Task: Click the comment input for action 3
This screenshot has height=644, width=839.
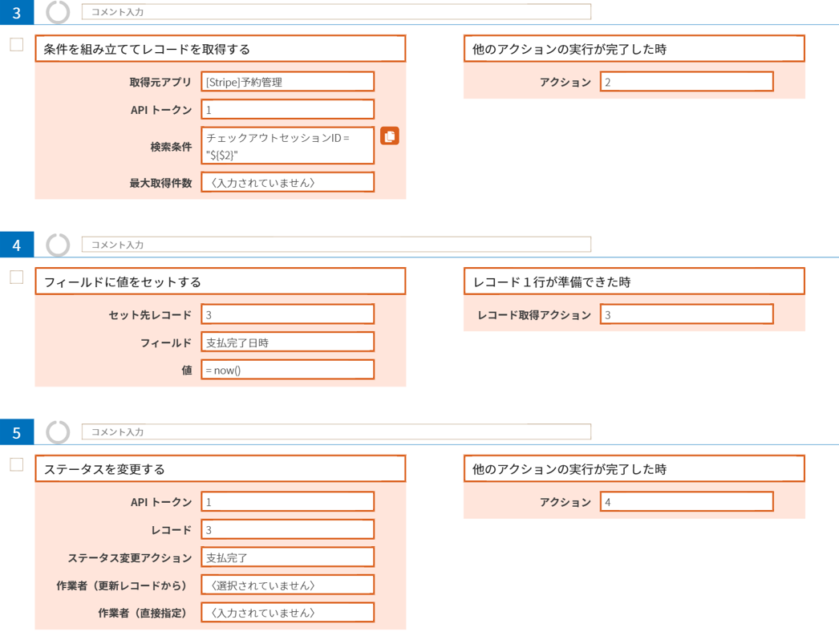Action: point(336,12)
